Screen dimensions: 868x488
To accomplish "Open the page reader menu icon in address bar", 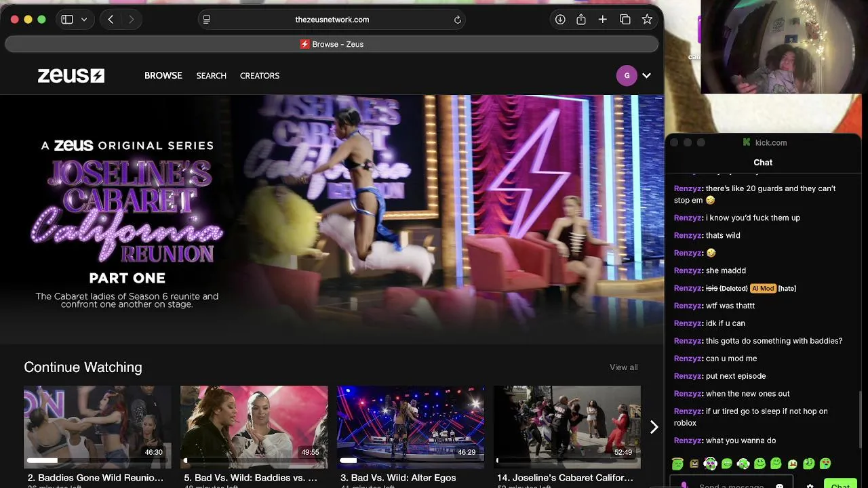I will point(207,20).
